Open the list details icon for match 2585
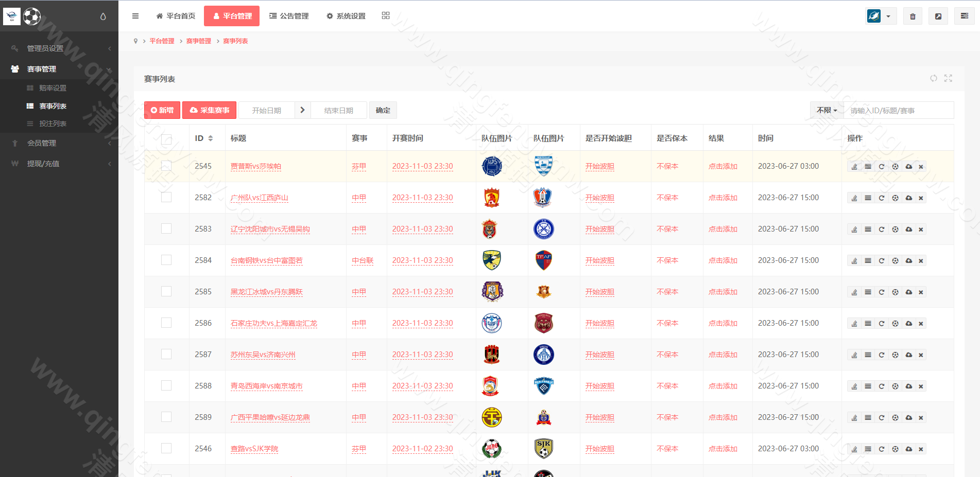 (x=868, y=292)
